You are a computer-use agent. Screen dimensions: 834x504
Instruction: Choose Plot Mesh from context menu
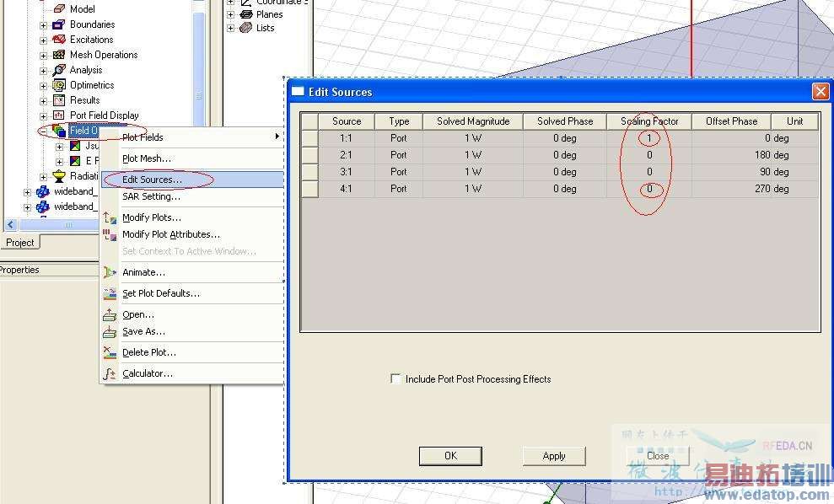point(192,158)
